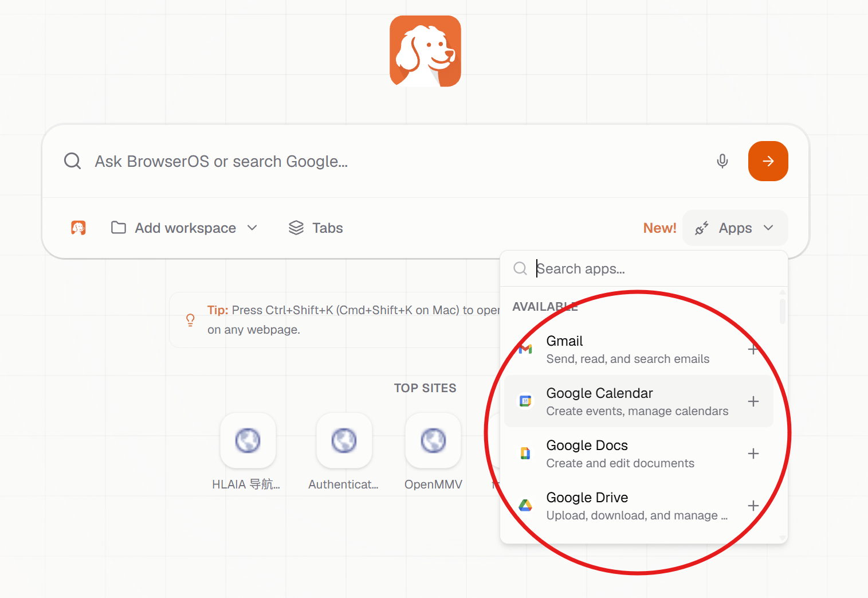The width and height of the screenshot is (868, 598).
Task: Open the Add workspace dropdown
Action: [x=184, y=228]
